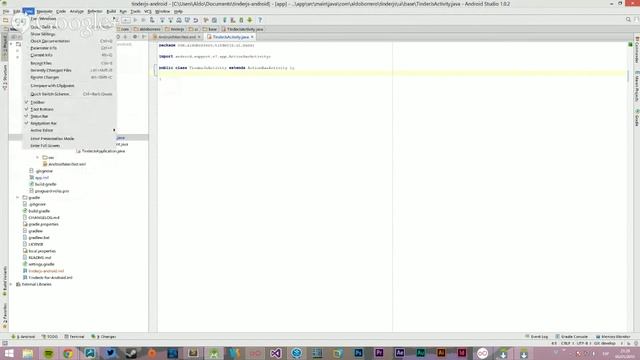Switch to AndroidManifest.xml editor tab
Image resolution: width=640 pixels, height=360 pixels.
176,37
